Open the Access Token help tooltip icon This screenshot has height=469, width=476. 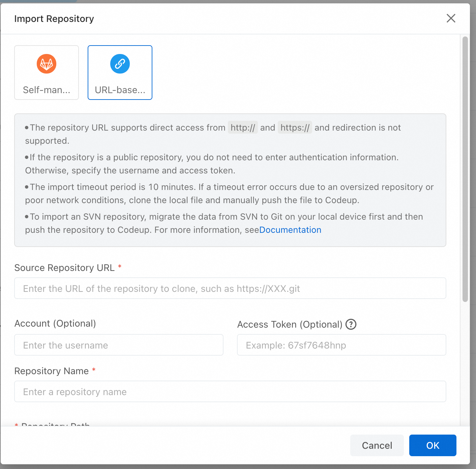pyautogui.click(x=351, y=324)
